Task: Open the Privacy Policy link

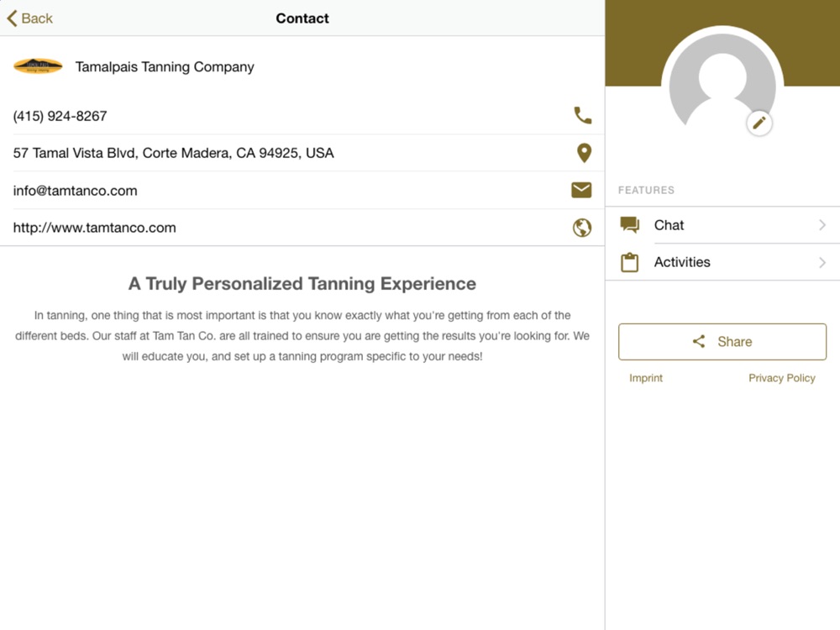Action: click(781, 378)
